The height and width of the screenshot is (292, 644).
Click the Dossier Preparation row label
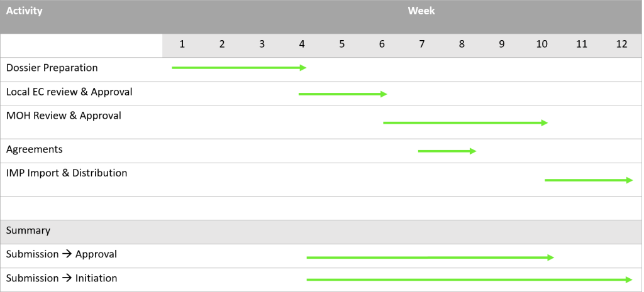pos(52,68)
